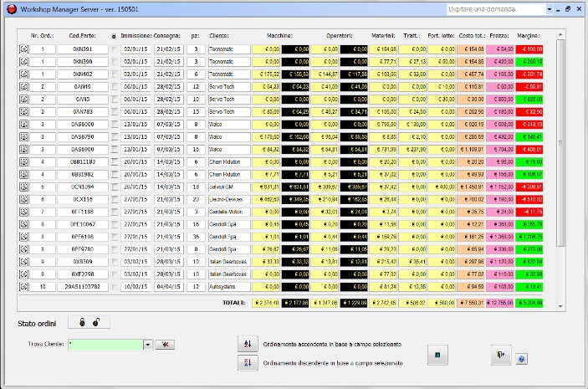
Task: Open detail icon for part 0AS6790 row
Action: click(23, 137)
